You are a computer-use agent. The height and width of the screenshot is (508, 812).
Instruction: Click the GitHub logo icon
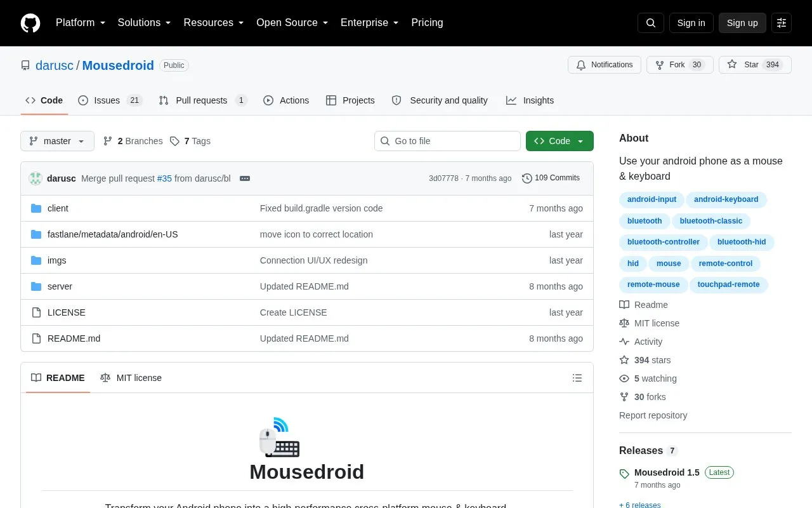pyautogui.click(x=30, y=23)
